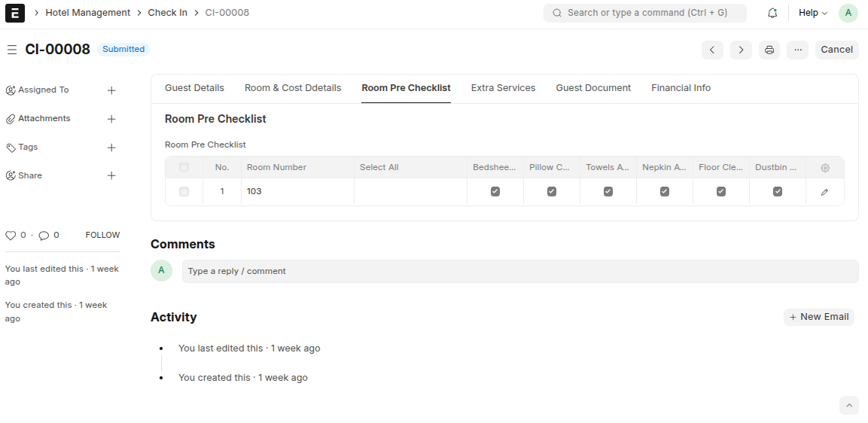This screenshot has width=868, height=423.
Task: Click the 'You last edited this' activity entry
Action: point(249,348)
